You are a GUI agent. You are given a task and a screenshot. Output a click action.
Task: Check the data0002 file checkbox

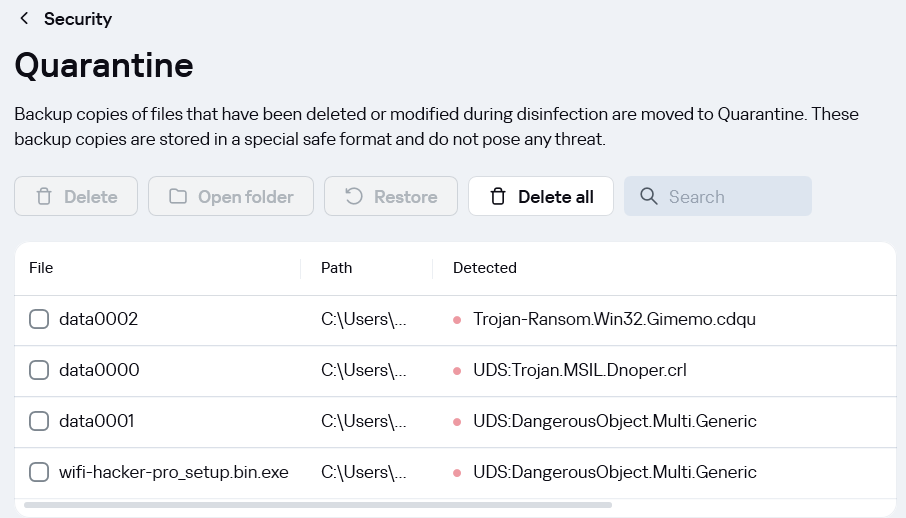click(39, 319)
